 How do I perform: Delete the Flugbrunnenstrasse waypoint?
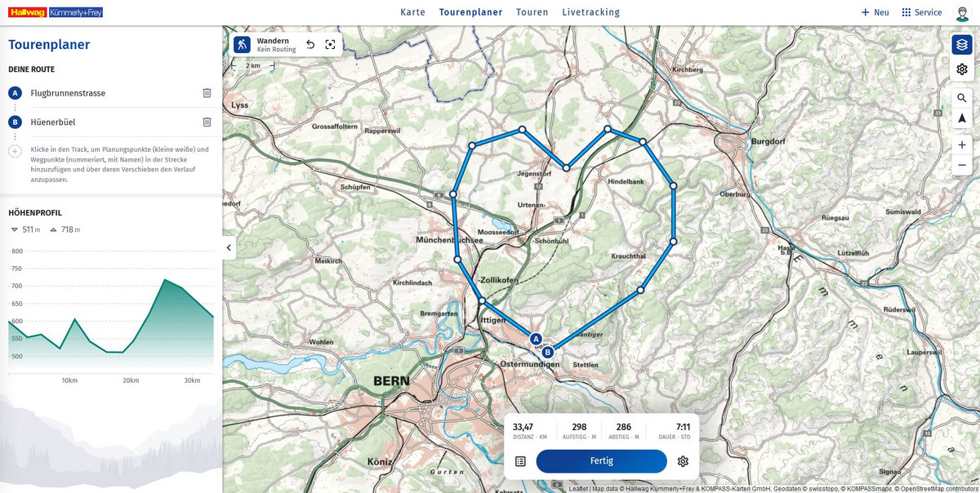pyautogui.click(x=207, y=93)
